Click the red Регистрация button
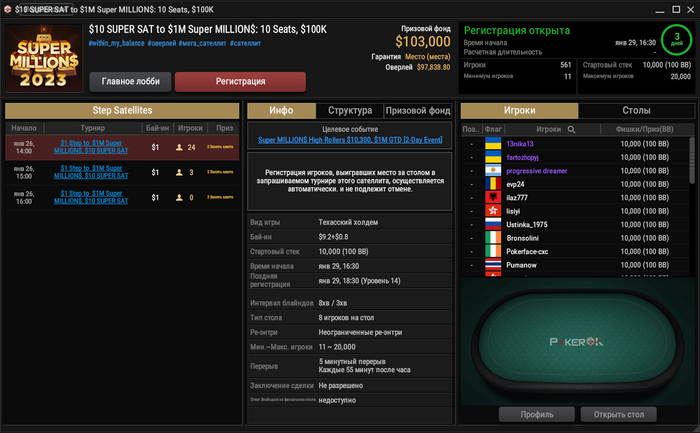Screen dimensions: 700x433 point(240,81)
